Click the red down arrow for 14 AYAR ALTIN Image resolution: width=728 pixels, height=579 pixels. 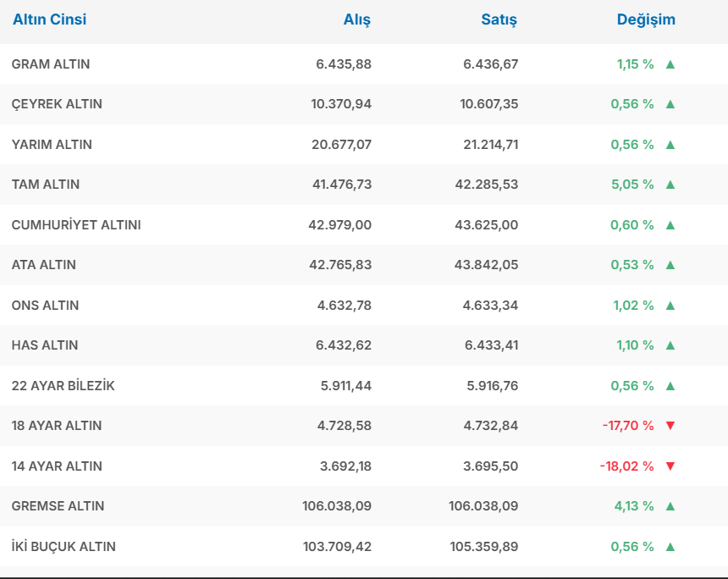pyautogui.click(x=670, y=466)
